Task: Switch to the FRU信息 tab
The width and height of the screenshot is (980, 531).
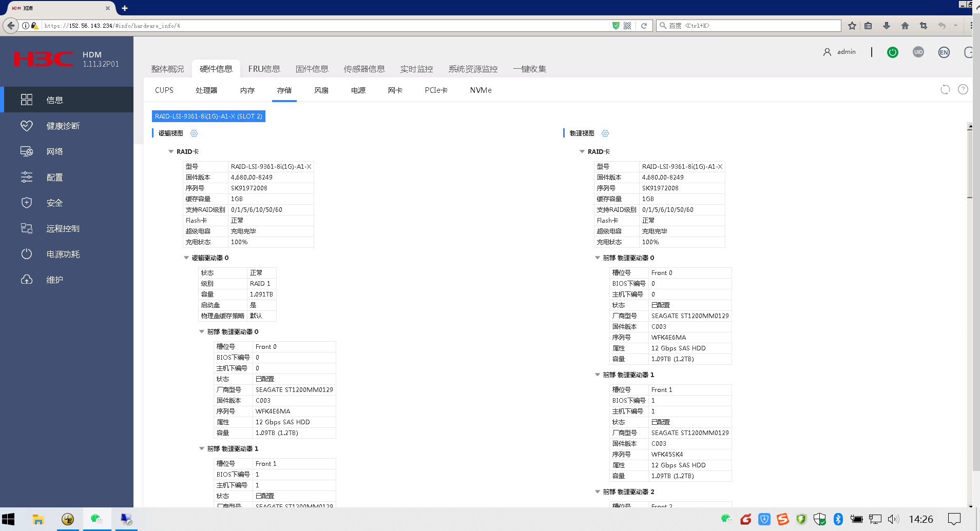Action: (x=264, y=69)
